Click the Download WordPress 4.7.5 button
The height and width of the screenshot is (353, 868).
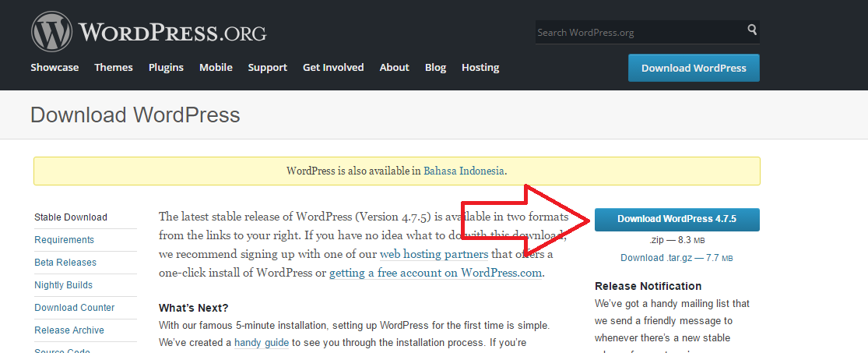click(677, 219)
